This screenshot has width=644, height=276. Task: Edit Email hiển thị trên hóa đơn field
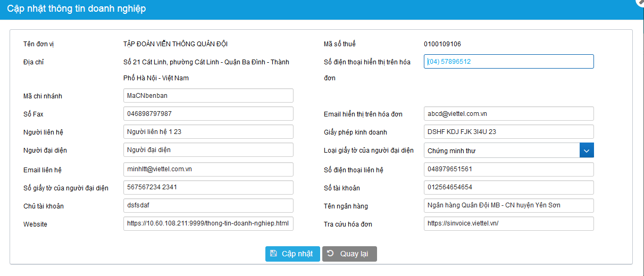tap(508, 114)
